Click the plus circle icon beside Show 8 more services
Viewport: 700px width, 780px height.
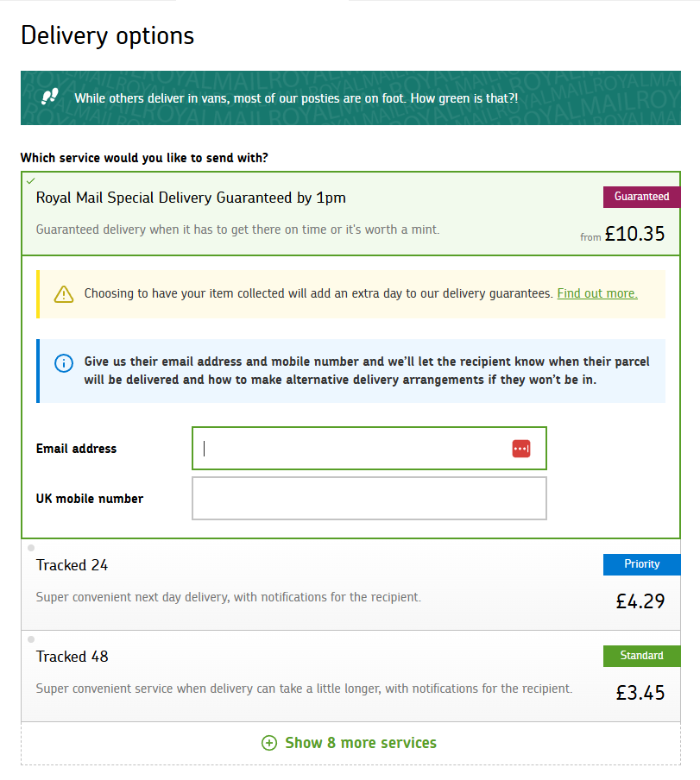pos(269,743)
